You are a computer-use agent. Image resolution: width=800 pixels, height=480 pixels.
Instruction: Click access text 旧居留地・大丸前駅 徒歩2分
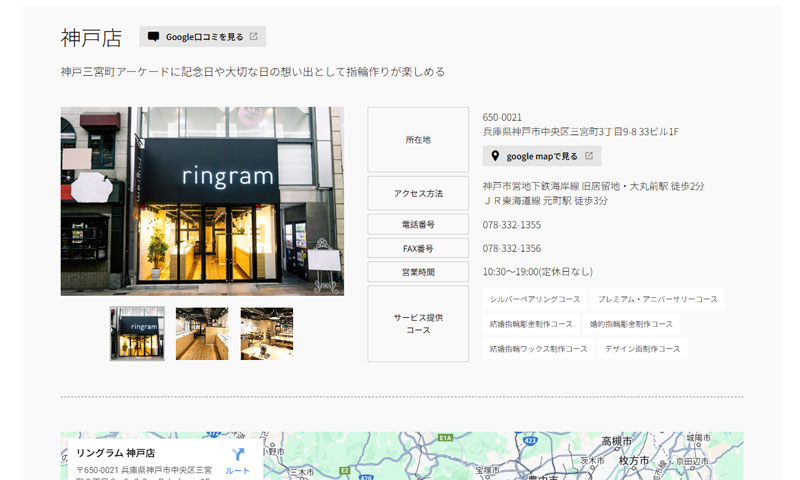click(643, 186)
